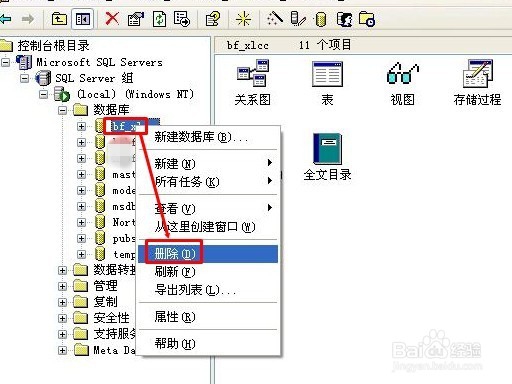This screenshot has height=384, width=512.
Task: Select the Northwind database node
Action: coord(124,222)
